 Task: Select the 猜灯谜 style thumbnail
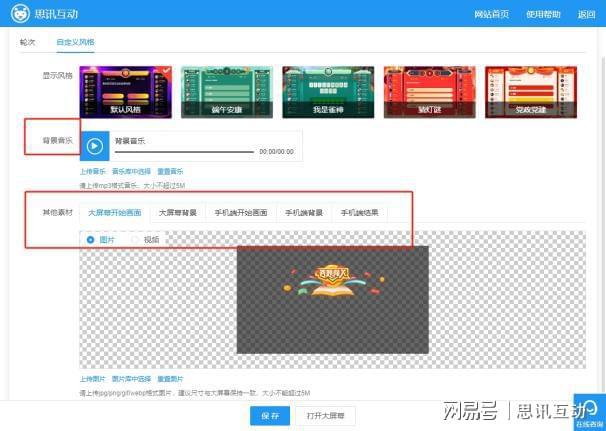point(429,92)
